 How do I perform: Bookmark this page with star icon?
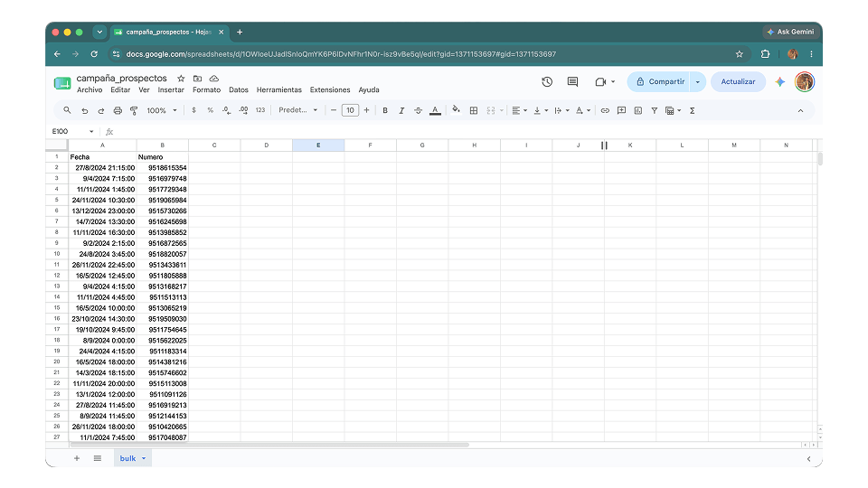point(739,54)
